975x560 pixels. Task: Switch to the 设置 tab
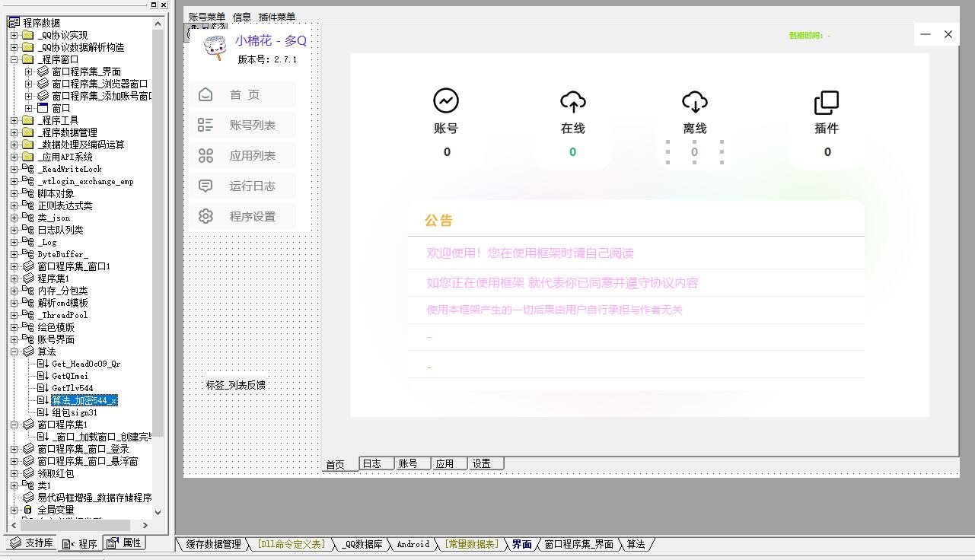pos(486,463)
